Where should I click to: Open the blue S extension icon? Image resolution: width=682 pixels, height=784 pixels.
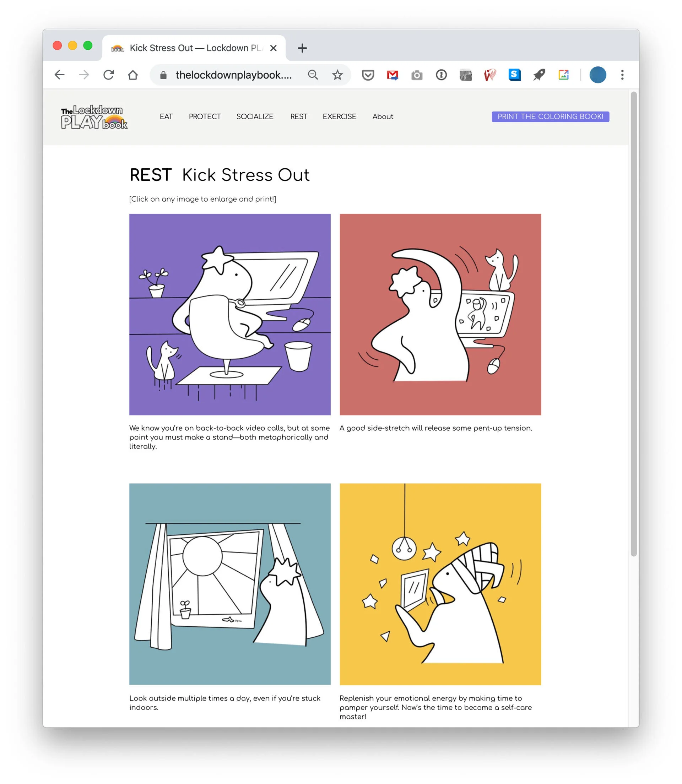(515, 75)
